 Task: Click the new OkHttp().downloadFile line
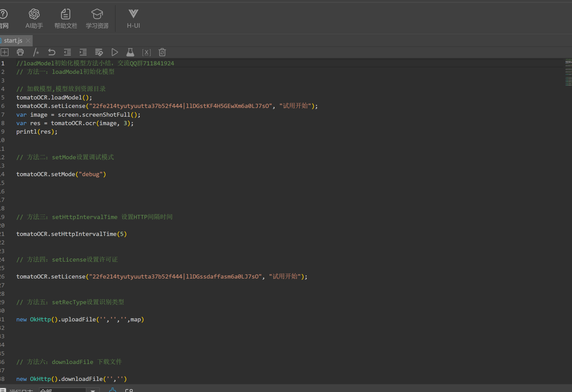tap(72, 379)
